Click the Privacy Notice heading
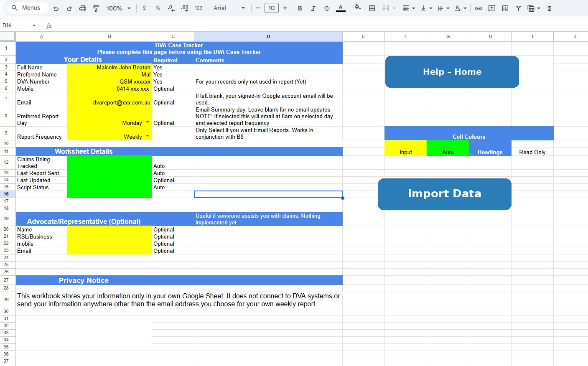Viewport: 588px width, 366px height. tap(84, 280)
